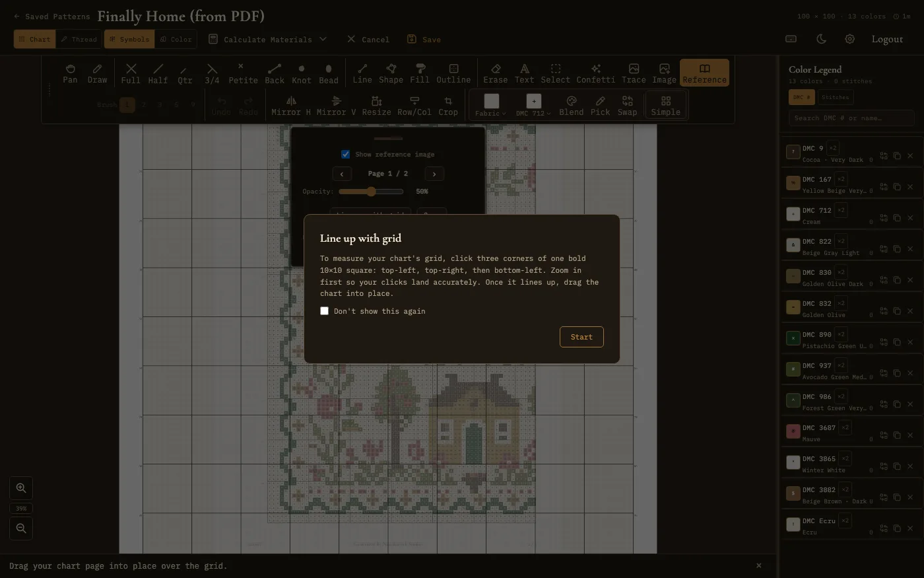Pick the Erase tool
Image resolution: width=924 pixels, height=578 pixels.
(496, 73)
